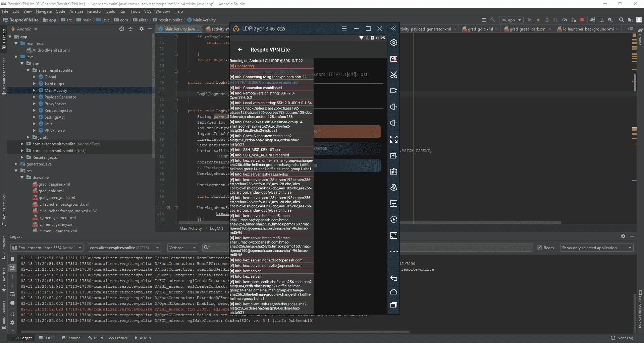644x343 pixels.
Task: Click the logcat horizontal scrollbar
Action: 215,332
